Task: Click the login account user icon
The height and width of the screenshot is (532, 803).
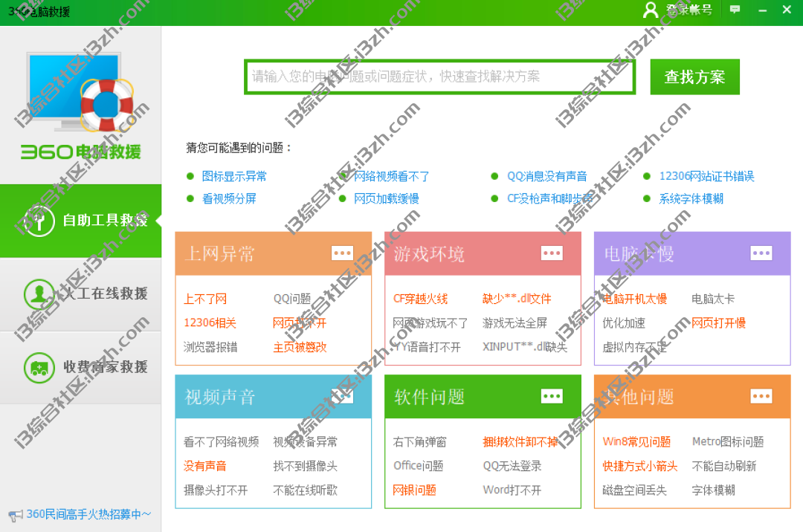Action: click(x=650, y=10)
